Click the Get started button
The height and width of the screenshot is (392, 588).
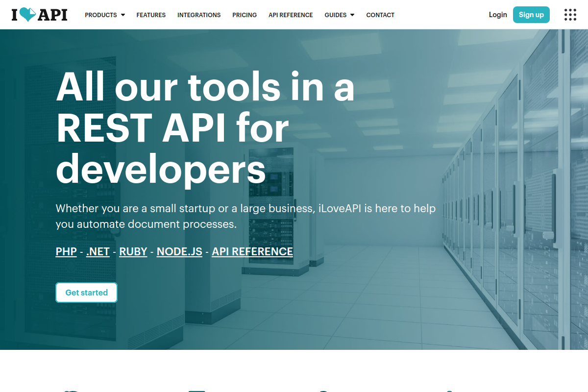coord(86,293)
